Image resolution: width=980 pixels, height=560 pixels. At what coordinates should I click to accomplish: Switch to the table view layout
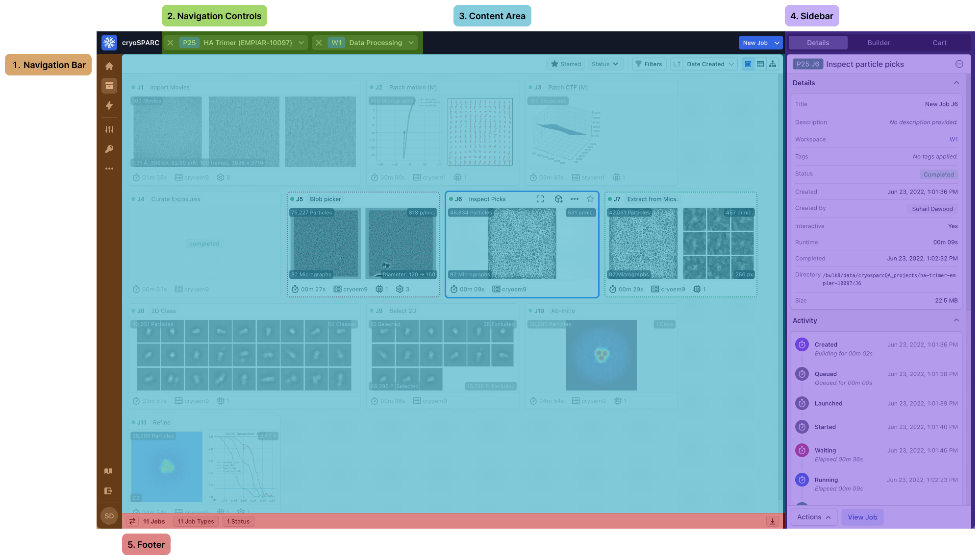[760, 64]
